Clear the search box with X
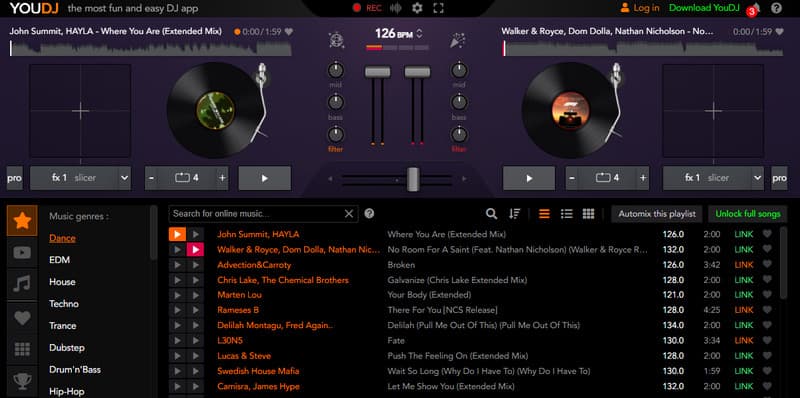 click(x=349, y=214)
